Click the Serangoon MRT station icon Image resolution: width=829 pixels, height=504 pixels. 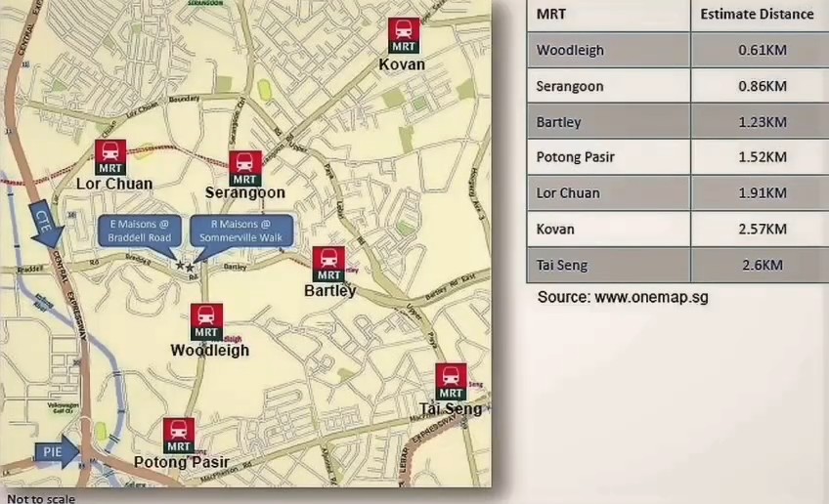pos(244,168)
